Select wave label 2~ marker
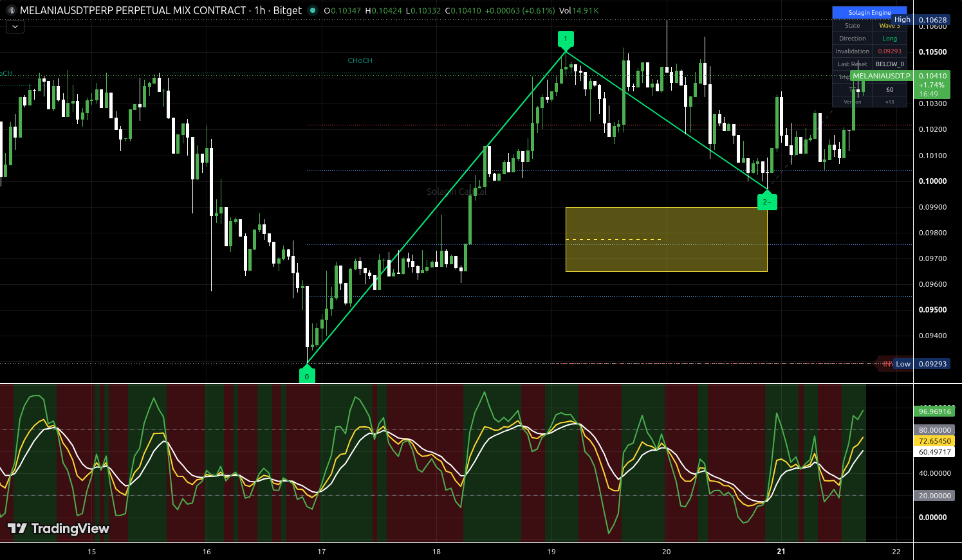962x560 pixels. tap(767, 201)
